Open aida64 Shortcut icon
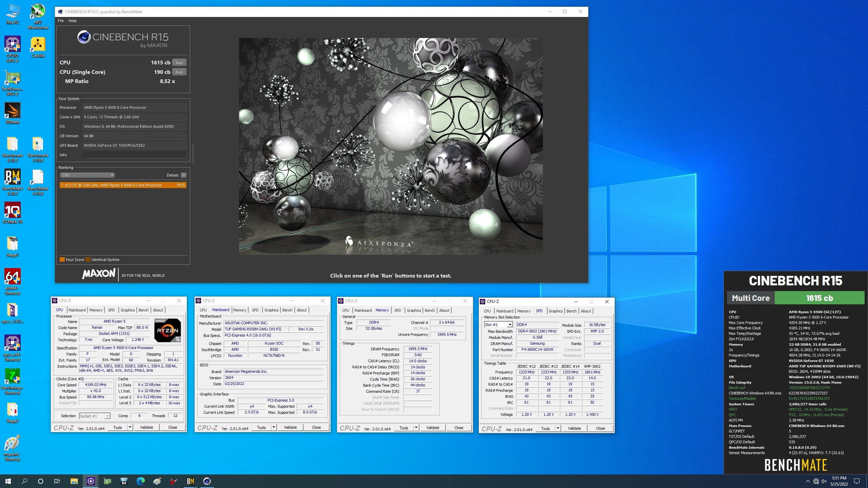 [x=13, y=282]
